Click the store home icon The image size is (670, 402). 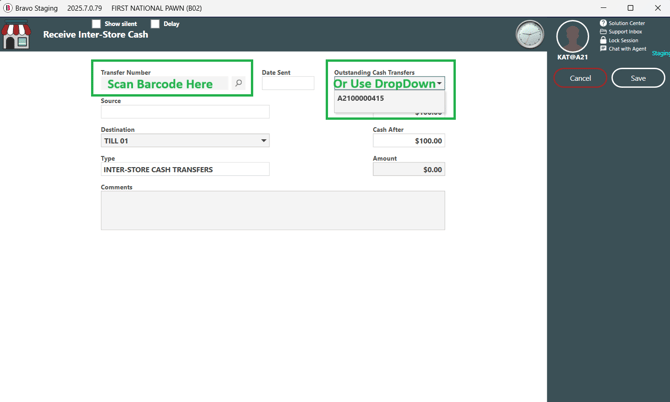pos(16,35)
